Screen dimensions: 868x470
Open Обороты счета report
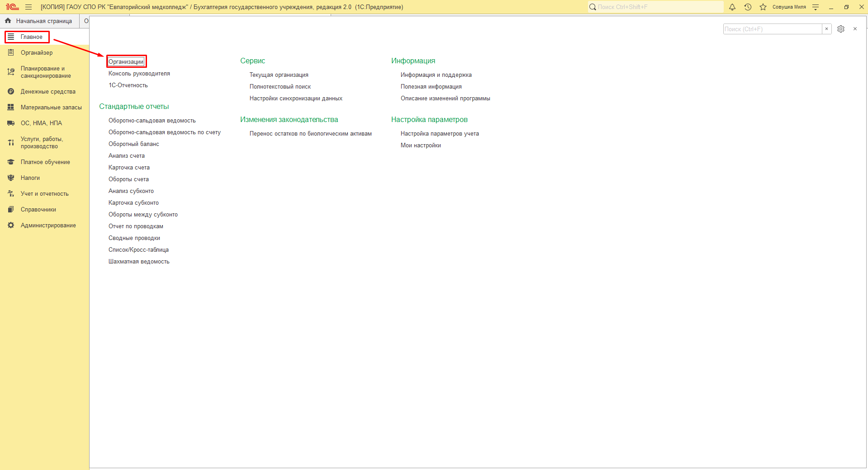coord(128,179)
